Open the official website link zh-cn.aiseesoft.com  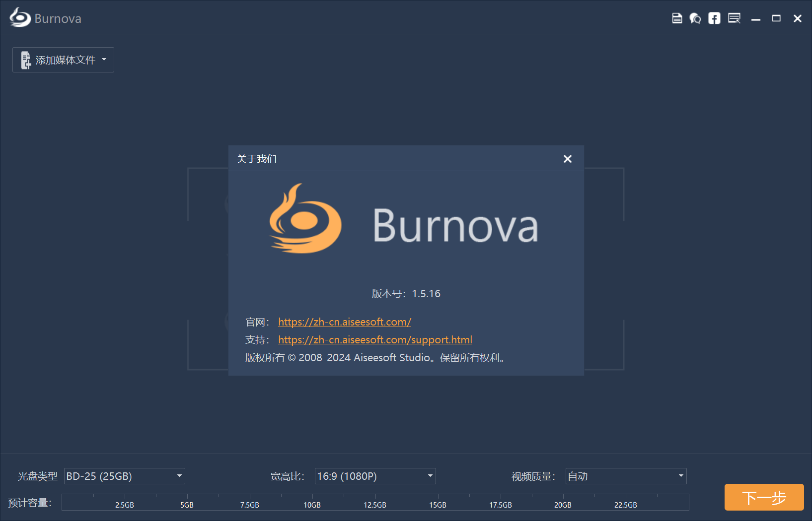click(344, 322)
